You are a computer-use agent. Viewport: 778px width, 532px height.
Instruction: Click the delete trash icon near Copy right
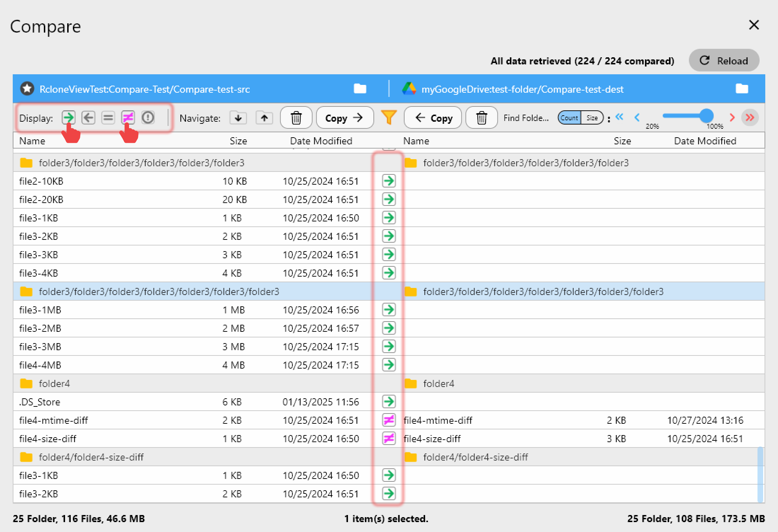(x=296, y=118)
